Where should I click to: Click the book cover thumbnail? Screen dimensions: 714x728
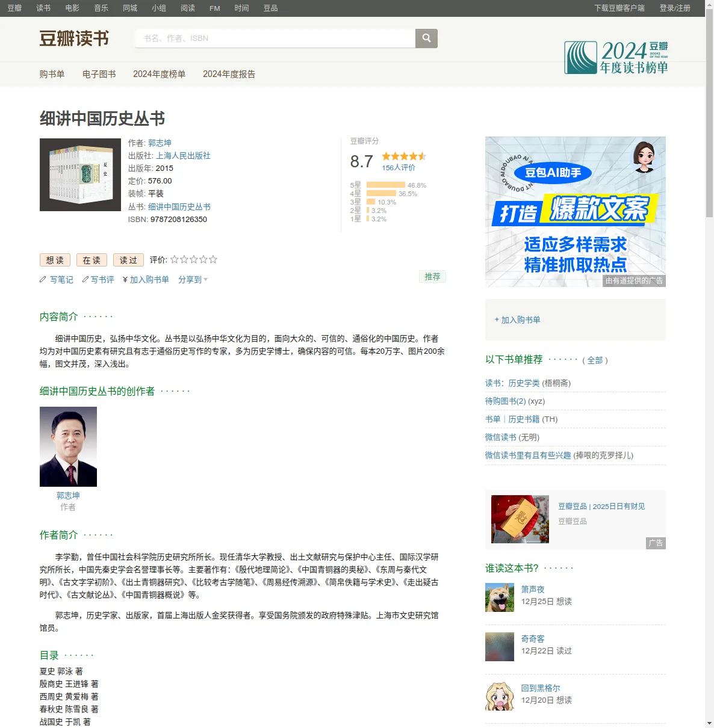[80, 174]
